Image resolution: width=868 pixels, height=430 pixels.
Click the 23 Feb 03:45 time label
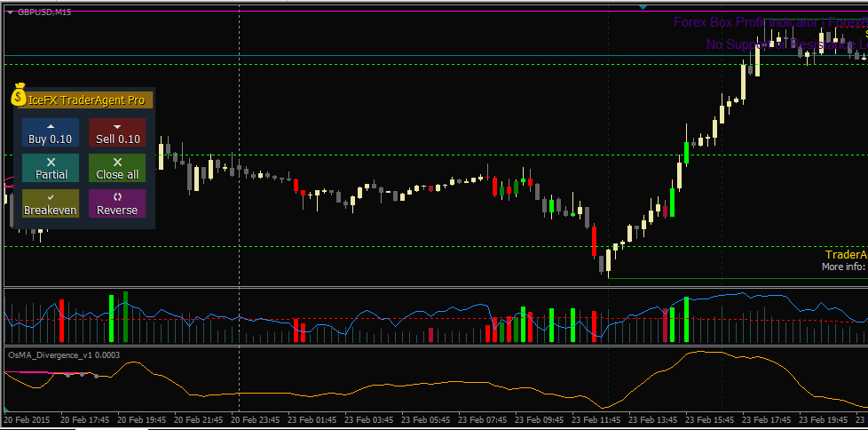(x=368, y=419)
